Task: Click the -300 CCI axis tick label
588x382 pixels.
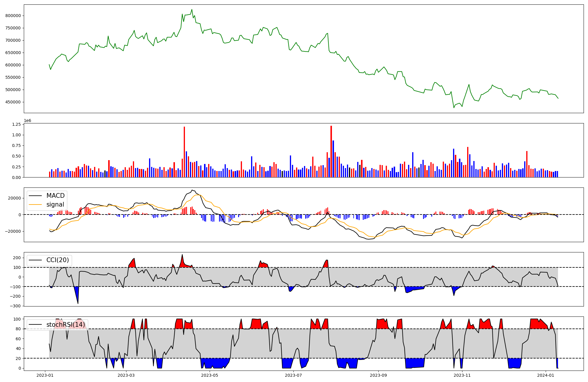Action: [x=15, y=306]
